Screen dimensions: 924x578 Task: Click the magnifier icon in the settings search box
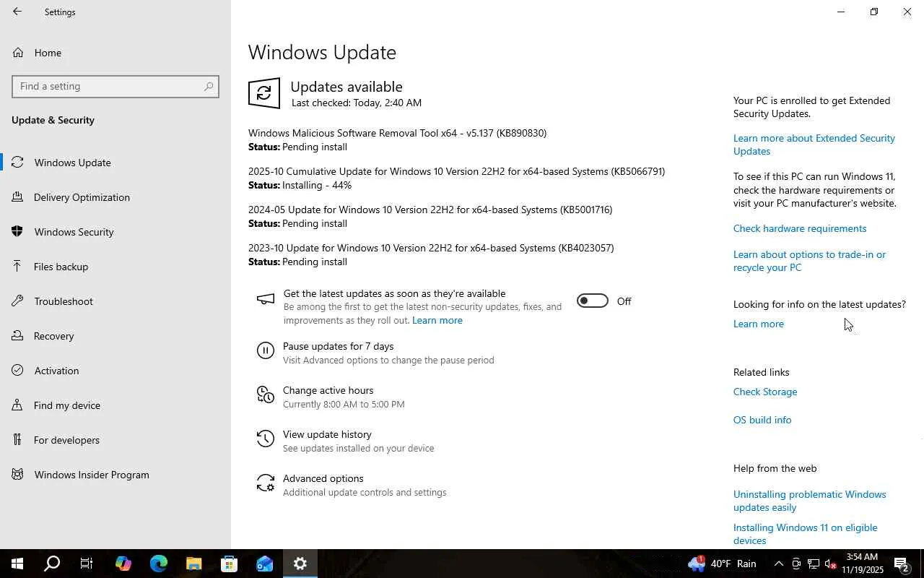click(209, 86)
